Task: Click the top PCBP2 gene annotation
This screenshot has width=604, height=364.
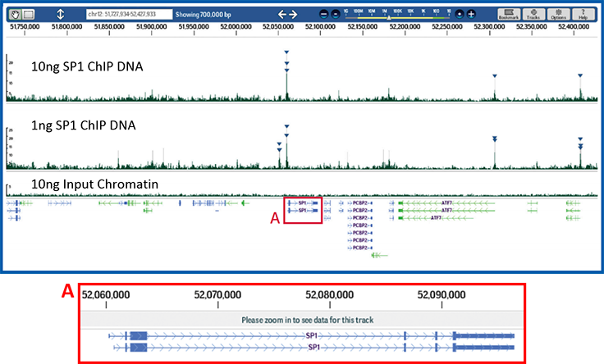Action: [361, 202]
